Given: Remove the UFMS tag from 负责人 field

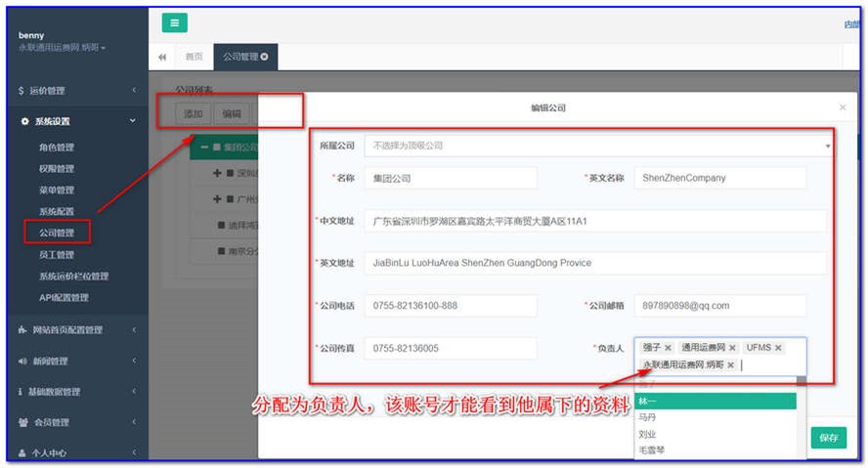Looking at the screenshot, I should pos(779,348).
